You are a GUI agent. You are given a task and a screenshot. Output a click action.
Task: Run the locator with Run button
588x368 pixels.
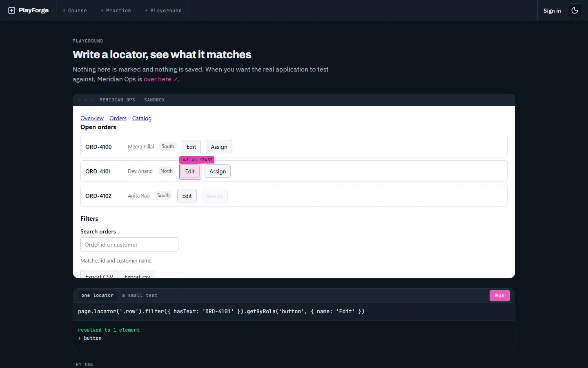(x=500, y=296)
